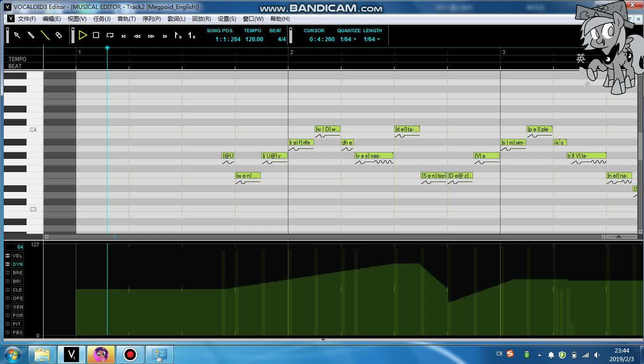The image size is (644, 364).
Task: Set the start marker flag
Action: (x=178, y=36)
